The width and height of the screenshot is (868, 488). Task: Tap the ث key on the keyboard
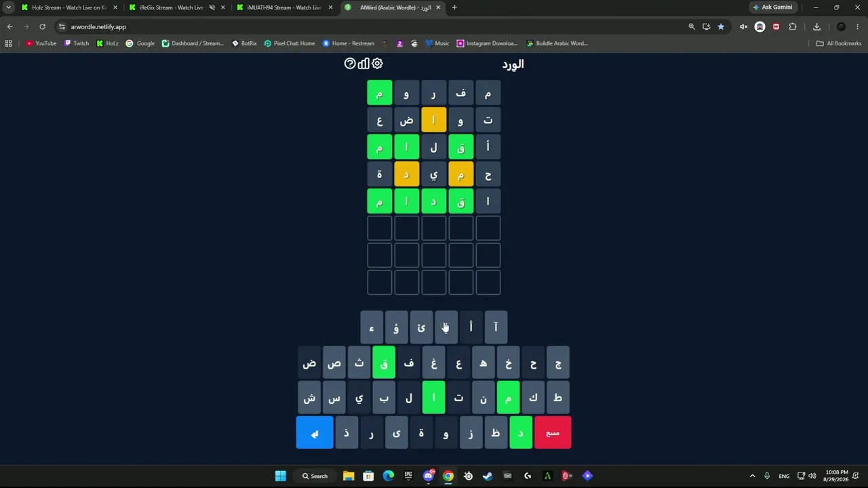(x=359, y=363)
